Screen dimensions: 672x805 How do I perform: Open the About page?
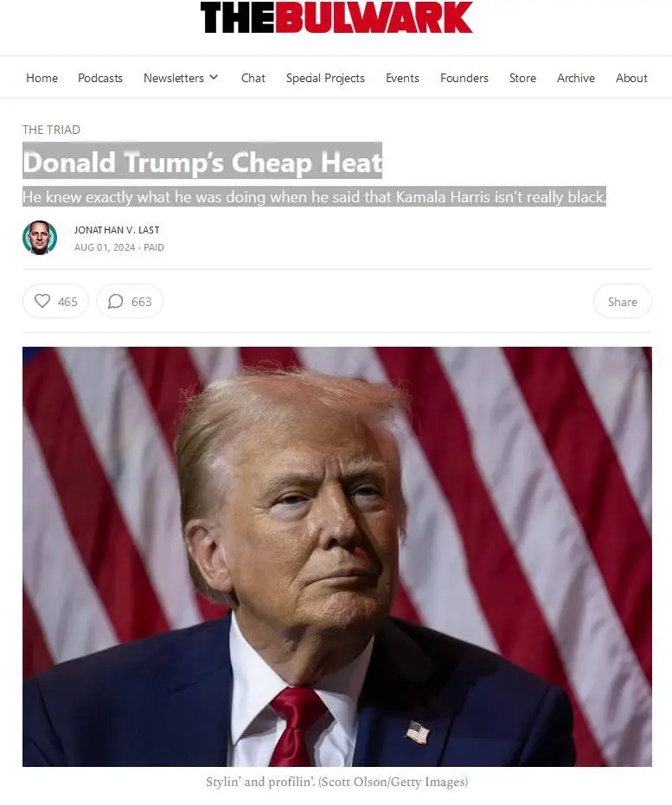[631, 78]
